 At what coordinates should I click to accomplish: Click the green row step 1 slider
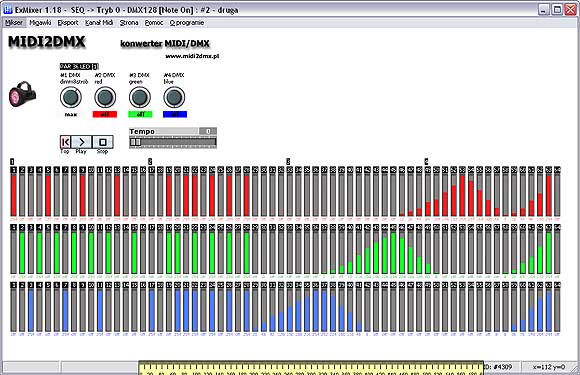point(14,253)
